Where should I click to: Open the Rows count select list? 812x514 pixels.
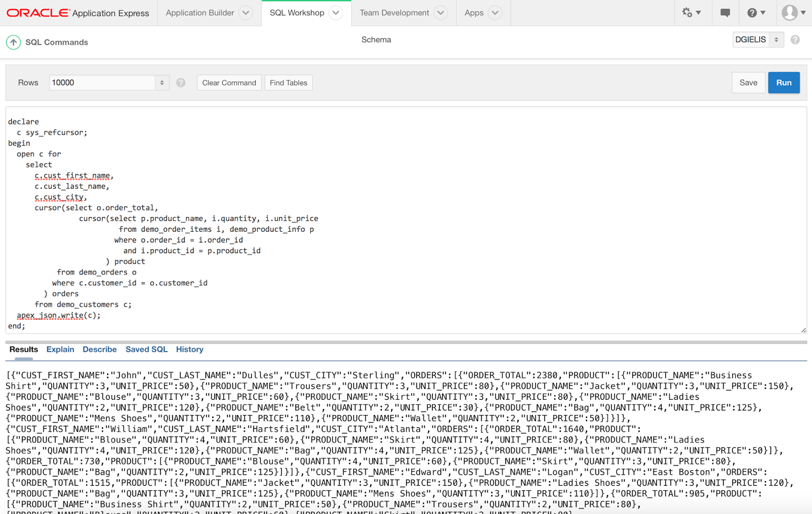coord(109,83)
